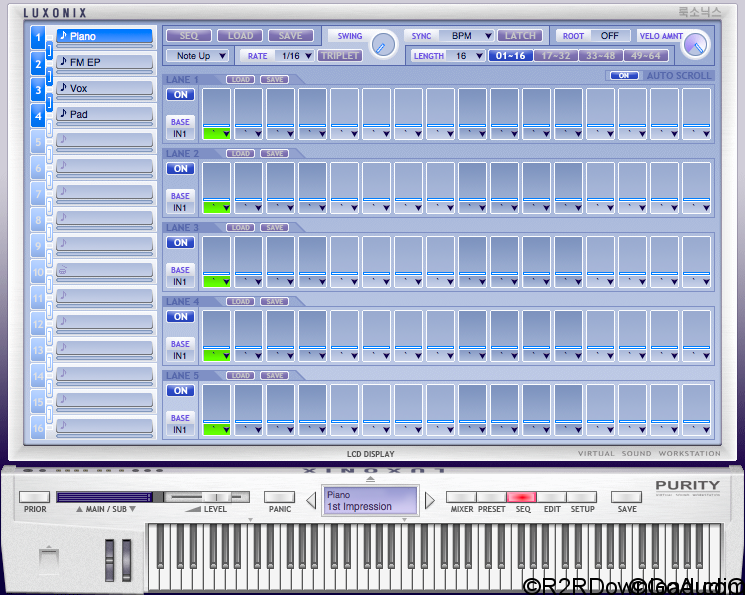
Task: Click the Piano 1st Impression display
Action: point(370,500)
